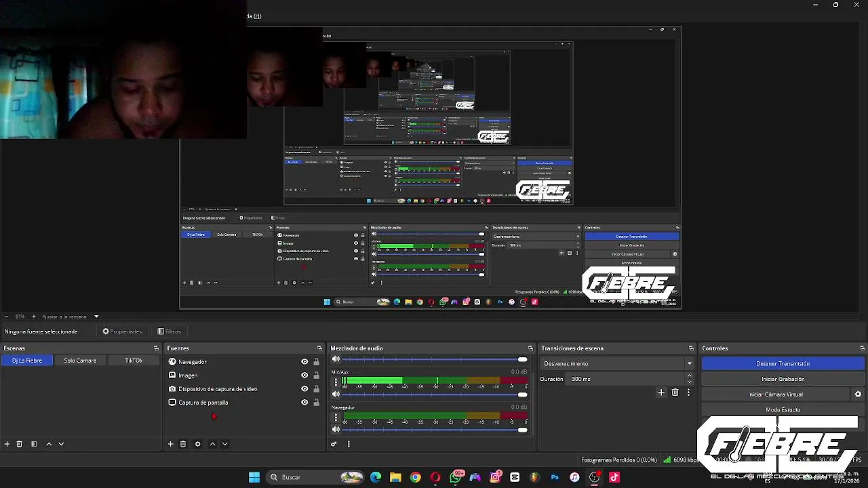Toggle visibility of Dispositivo de captura de video
The height and width of the screenshot is (488, 868).
point(304,389)
